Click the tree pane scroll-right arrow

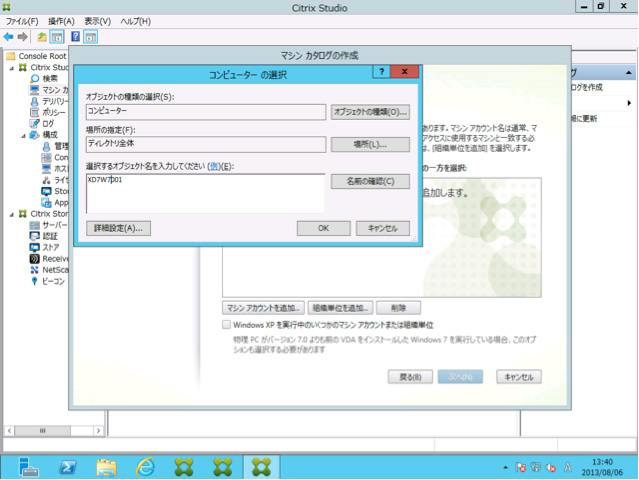point(98,431)
